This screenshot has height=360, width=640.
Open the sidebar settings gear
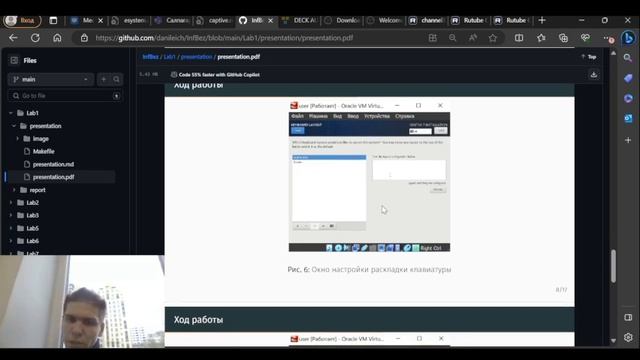pos(628,337)
